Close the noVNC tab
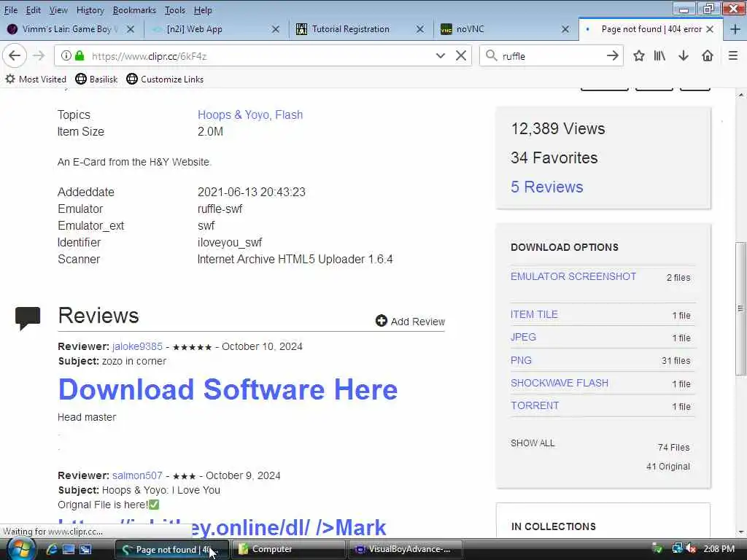The width and height of the screenshot is (747, 560). click(x=565, y=29)
